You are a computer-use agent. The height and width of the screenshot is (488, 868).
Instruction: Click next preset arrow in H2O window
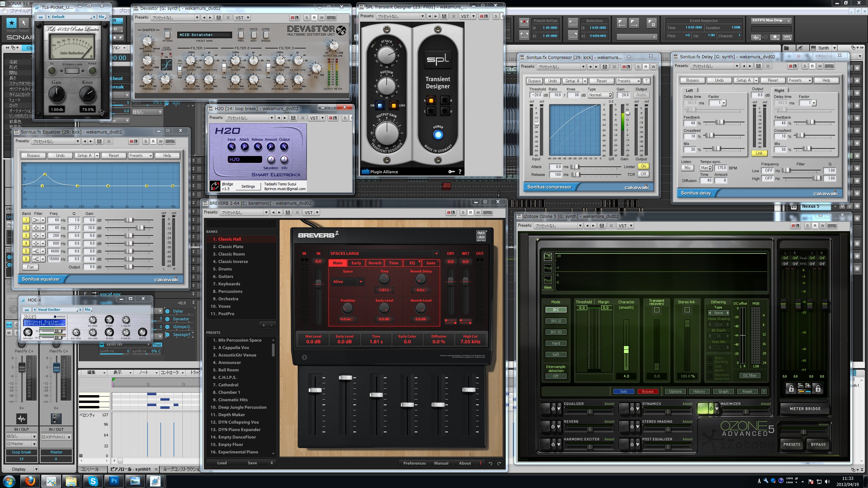285,118
